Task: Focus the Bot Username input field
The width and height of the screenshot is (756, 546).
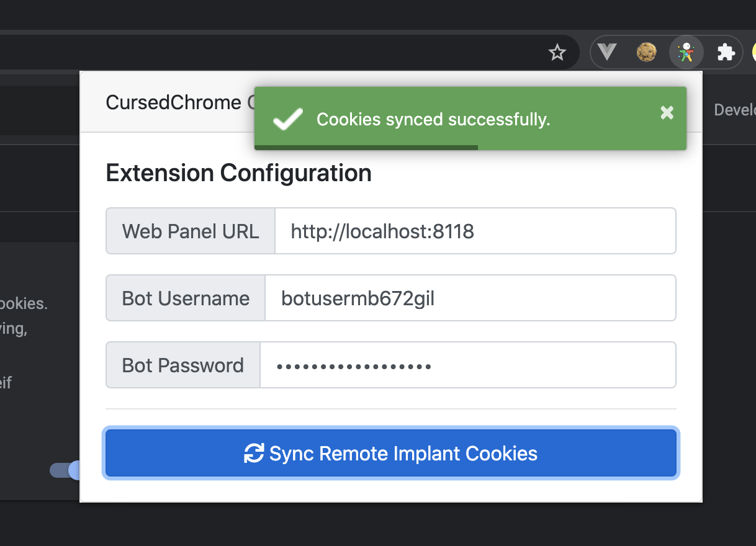Action: click(x=470, y=298)
